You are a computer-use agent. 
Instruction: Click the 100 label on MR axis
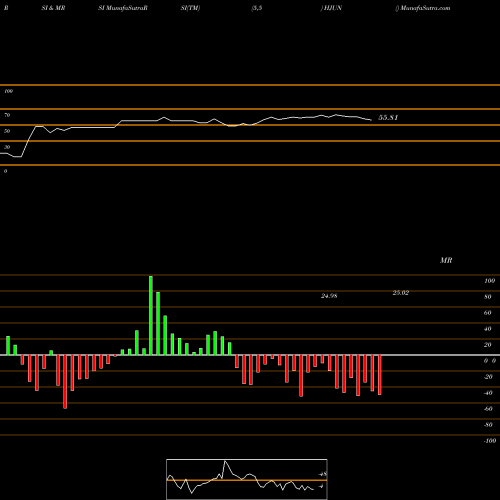pos(489,281)
